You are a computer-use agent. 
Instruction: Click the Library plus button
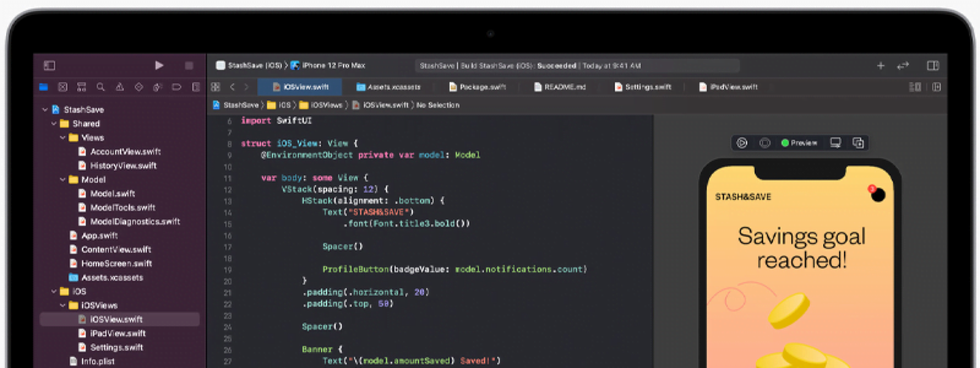pyautogui.click(x=881, y=66)
